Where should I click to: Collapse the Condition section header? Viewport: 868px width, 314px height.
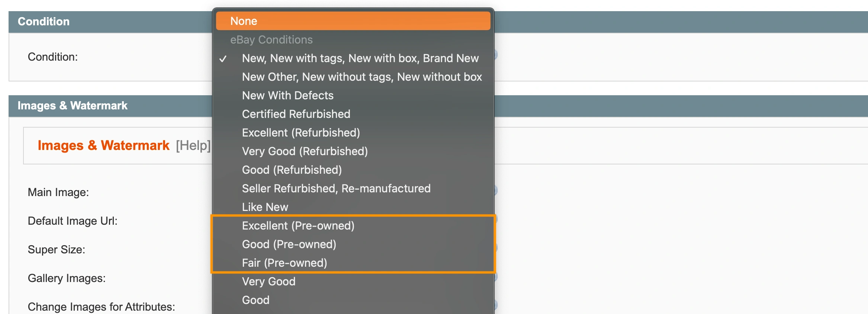point(44,22)
